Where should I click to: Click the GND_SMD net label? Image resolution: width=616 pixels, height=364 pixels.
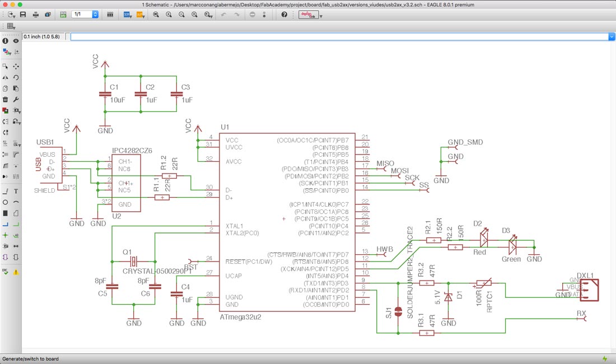pos(465,142)
